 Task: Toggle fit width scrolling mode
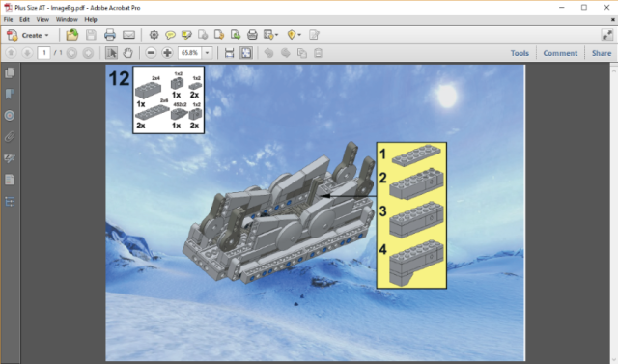point(230,53)
